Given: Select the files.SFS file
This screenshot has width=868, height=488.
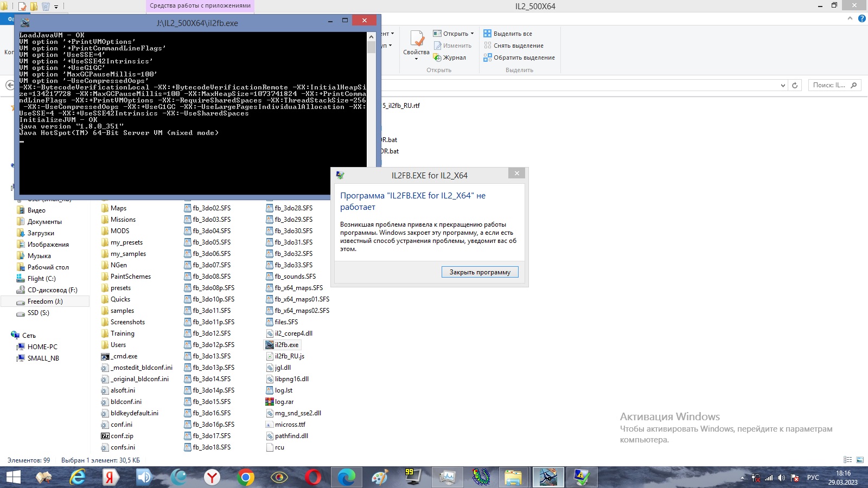Looking at the screenshot, I should coord(286,322).
